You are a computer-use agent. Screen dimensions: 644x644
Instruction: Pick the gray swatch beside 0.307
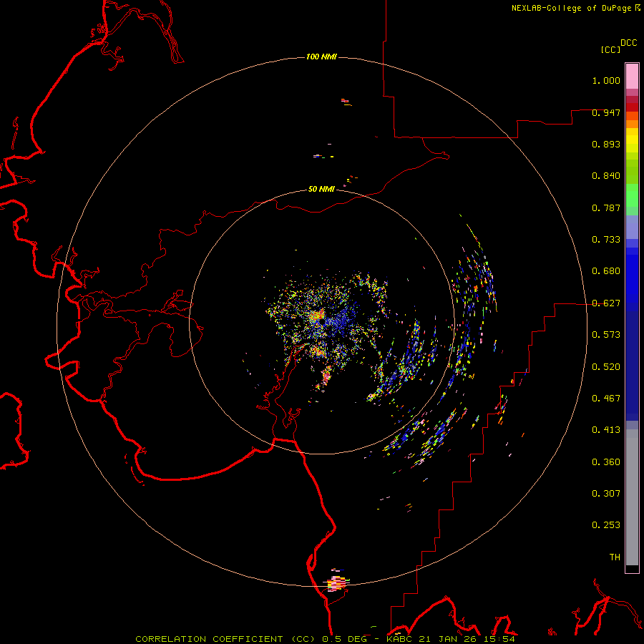tap(632, 497)
